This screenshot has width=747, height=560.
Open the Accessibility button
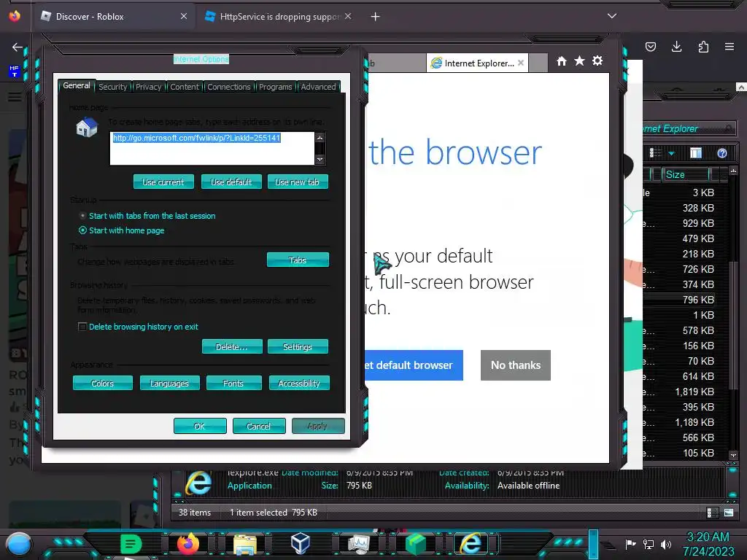pos(299,383)
